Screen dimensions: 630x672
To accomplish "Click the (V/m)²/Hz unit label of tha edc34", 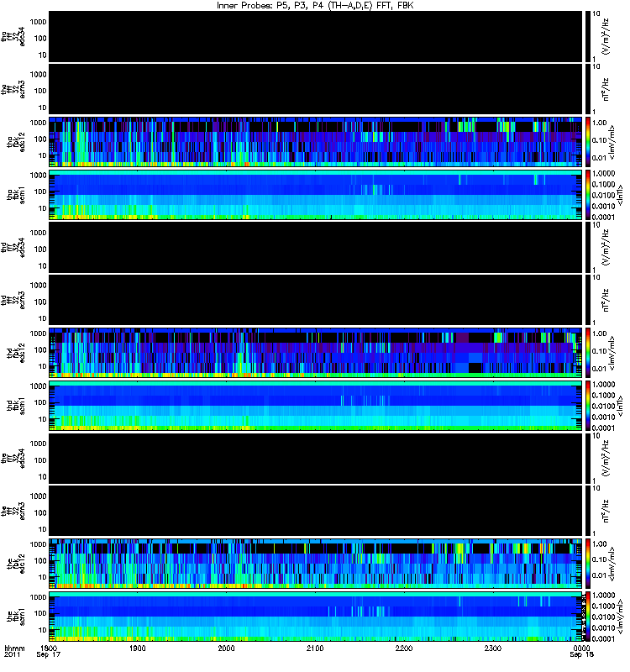I will pyautogui.click(x=606, y=36).
